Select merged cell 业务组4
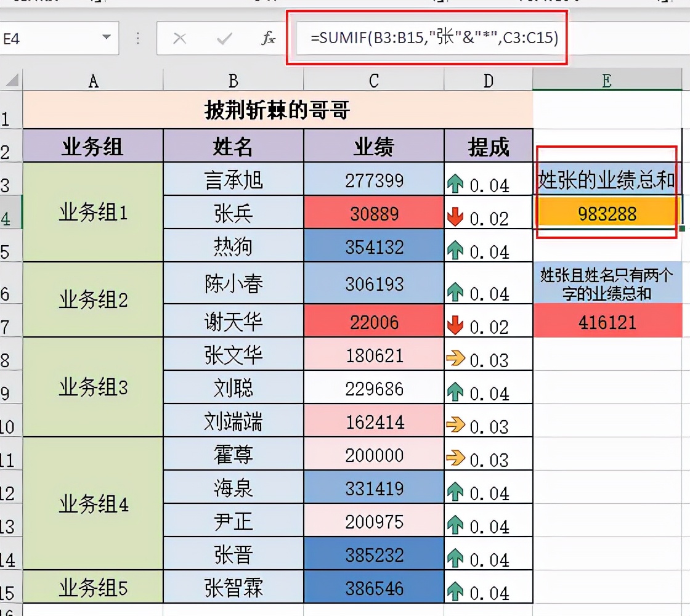The height and width of the screenshot is (616, 690). pyautogui.click(x=93, y=503)
